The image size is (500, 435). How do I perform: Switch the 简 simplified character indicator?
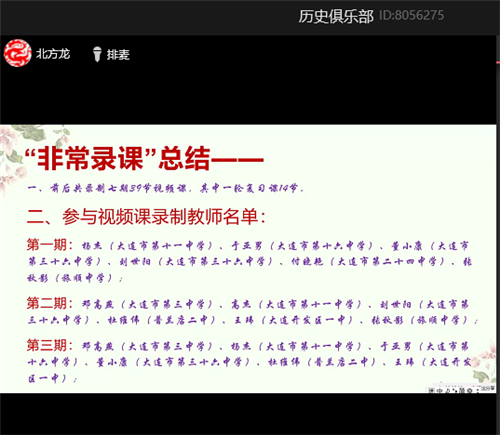pyautogui.click(x=462, y=390)
